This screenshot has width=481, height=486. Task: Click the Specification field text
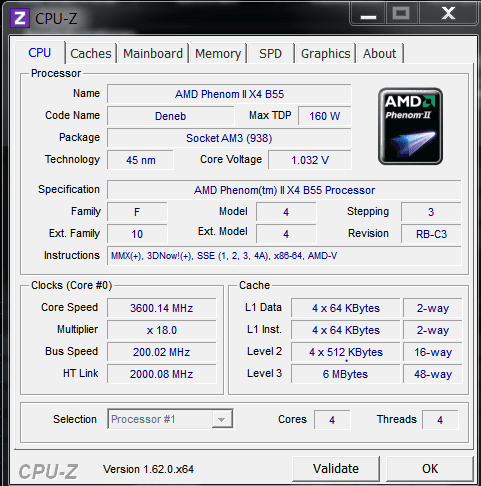(284, 190)
